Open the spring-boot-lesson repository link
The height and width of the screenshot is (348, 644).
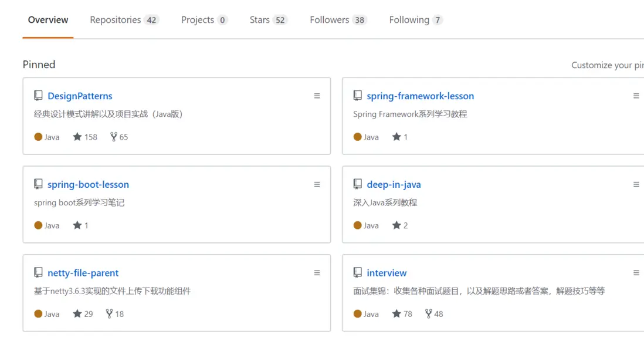[x=89, y=184]
